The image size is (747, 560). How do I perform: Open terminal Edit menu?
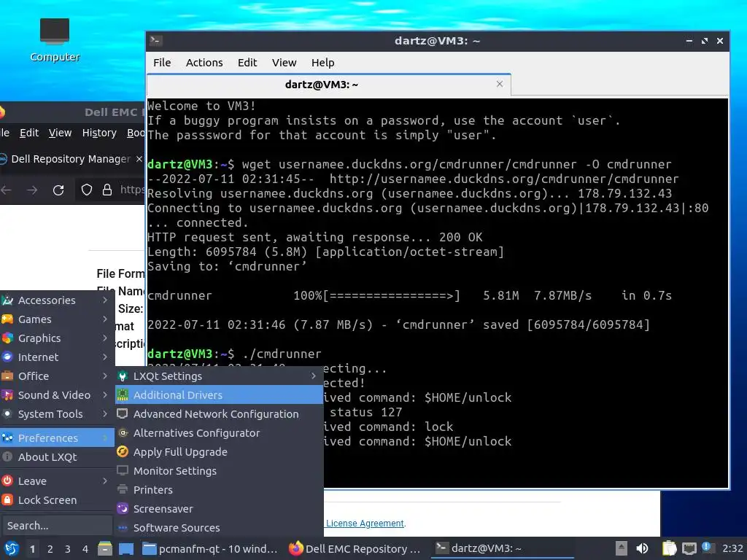click(x=247, y=63)
